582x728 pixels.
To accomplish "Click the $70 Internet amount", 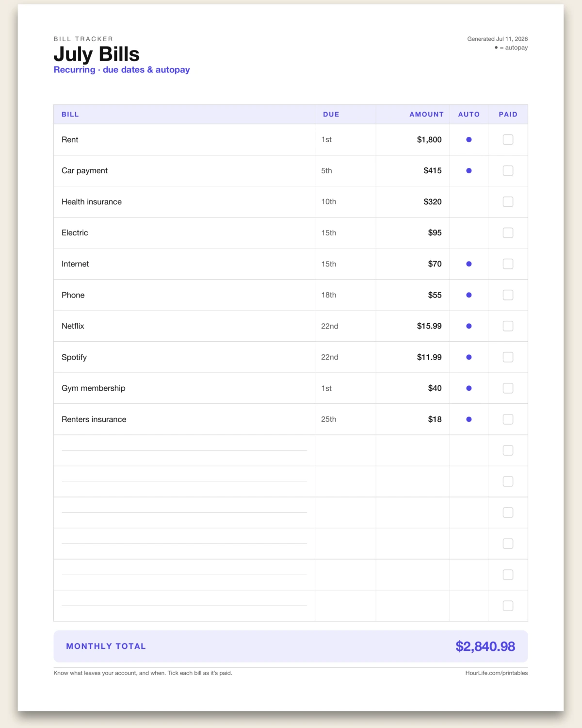I will (x=435, y=264).
